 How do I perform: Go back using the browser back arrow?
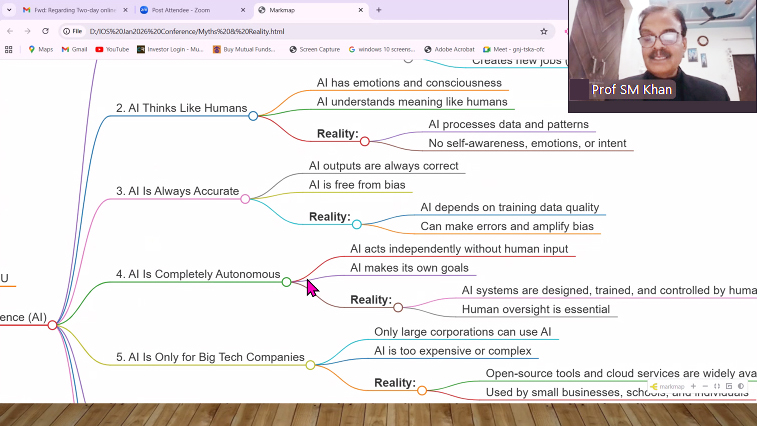tap(10, 31)
